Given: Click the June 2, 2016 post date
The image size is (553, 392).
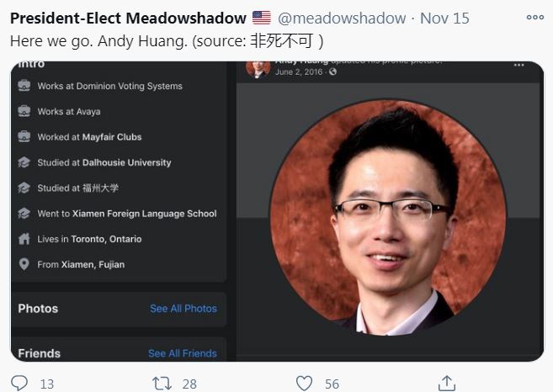Looking at the screenshot, I should pos(299,72).
